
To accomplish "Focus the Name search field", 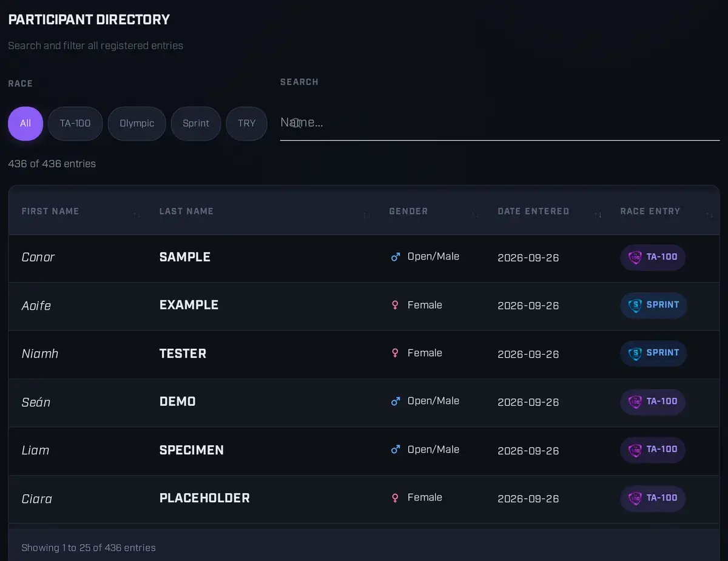I will tap(500, 123).
